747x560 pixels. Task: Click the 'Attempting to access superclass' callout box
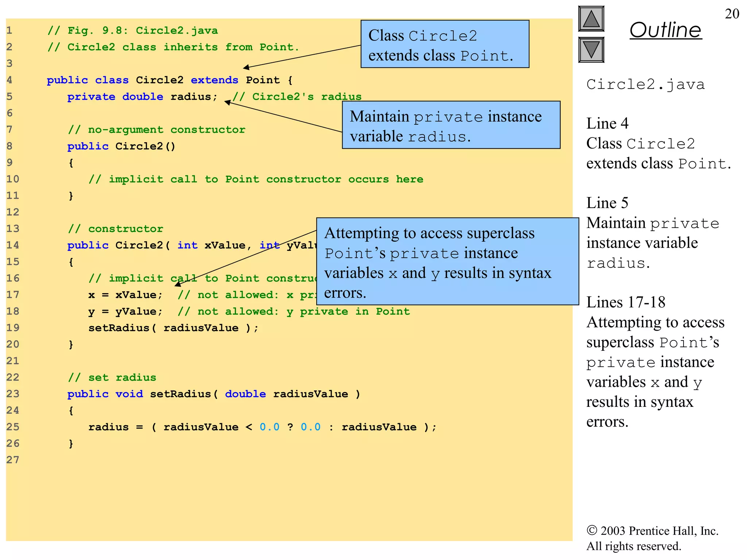tap(447, 262)
